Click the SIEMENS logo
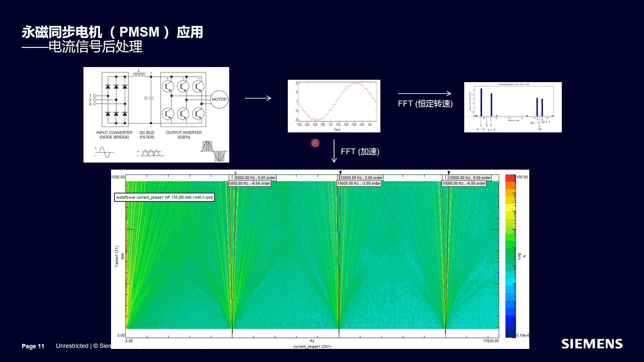The width and height of the screenshot is (644, 362). (592, 344)
